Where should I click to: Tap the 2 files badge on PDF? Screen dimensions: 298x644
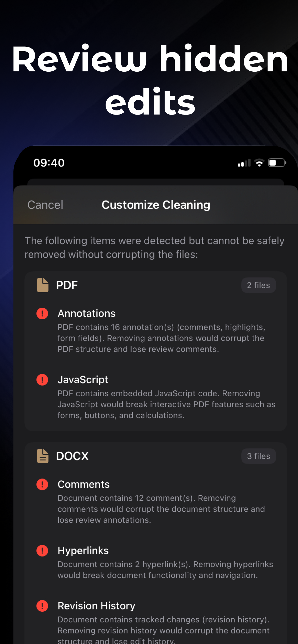(x=258, y=285)
